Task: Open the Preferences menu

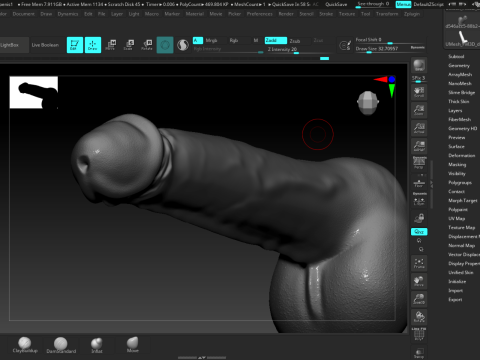Action: 260,14
